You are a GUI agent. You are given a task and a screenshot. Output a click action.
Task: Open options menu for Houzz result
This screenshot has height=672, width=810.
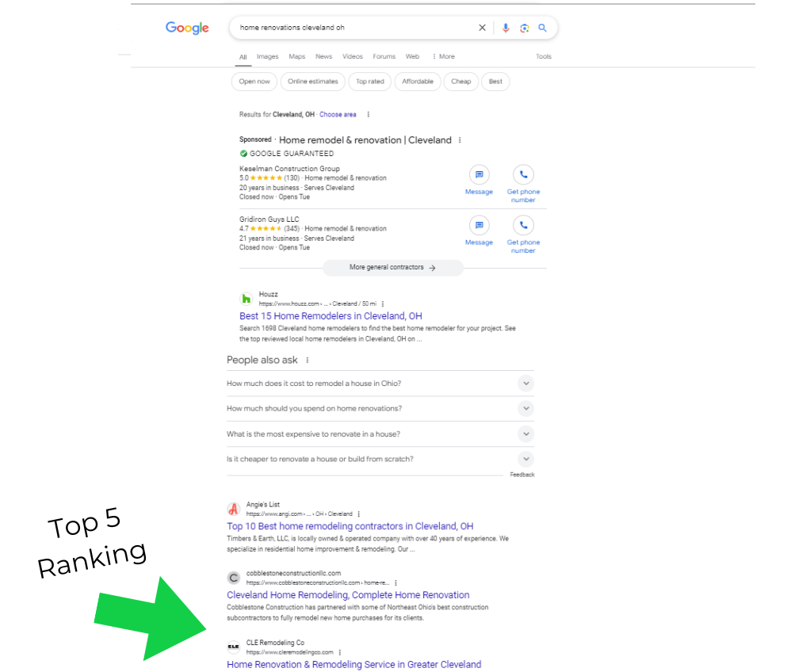[383, 304]
